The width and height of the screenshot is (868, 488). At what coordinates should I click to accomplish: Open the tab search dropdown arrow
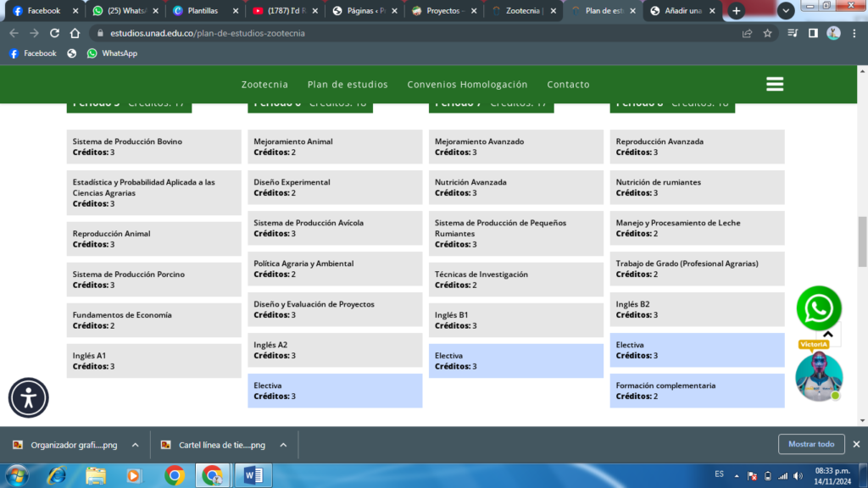pos(786,11)
